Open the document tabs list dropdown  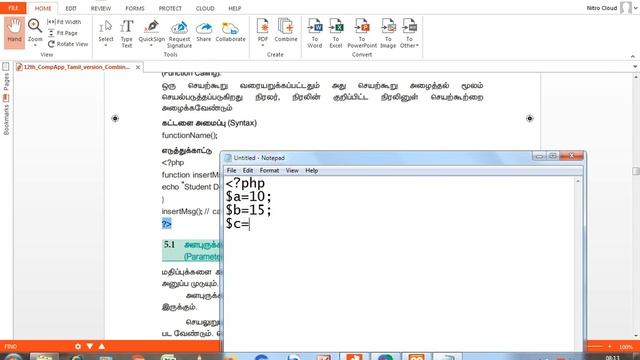(x=635, y=67)
